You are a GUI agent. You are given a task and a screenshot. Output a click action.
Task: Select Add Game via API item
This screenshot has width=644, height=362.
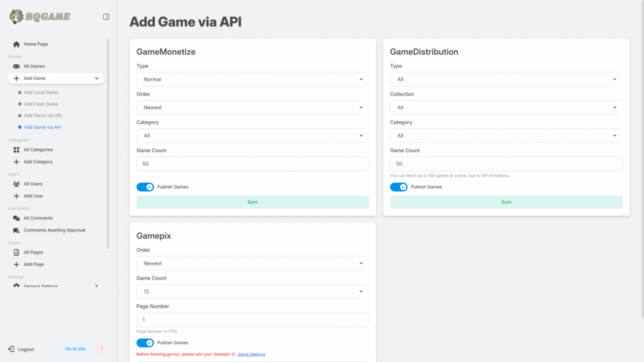(42, 127)
